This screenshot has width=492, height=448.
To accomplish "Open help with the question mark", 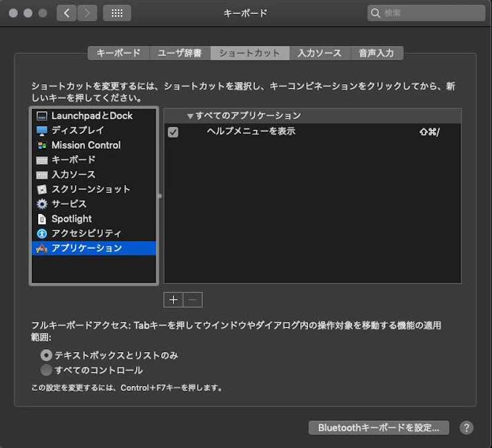I will click(466, 428).
